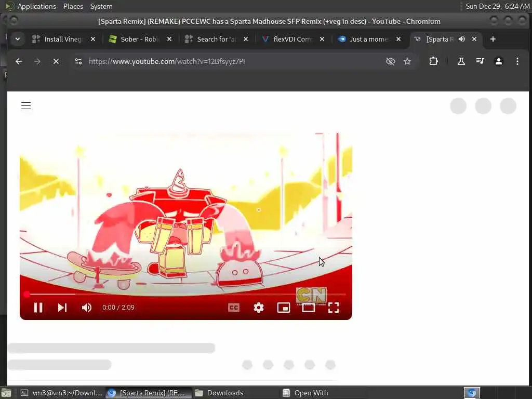Bookmark this page with the star

407,61
